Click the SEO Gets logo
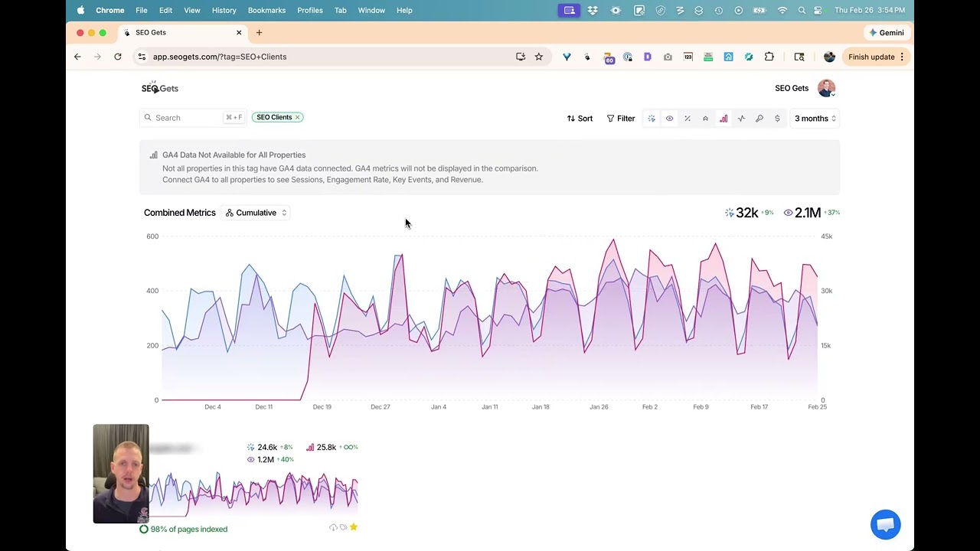This screenshot has height=551, width=980. tap(160, 88)
